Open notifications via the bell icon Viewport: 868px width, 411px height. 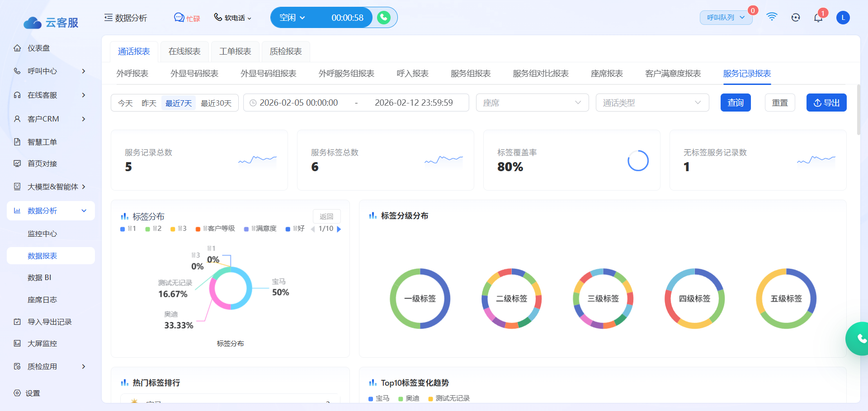[x=818, y=18]
